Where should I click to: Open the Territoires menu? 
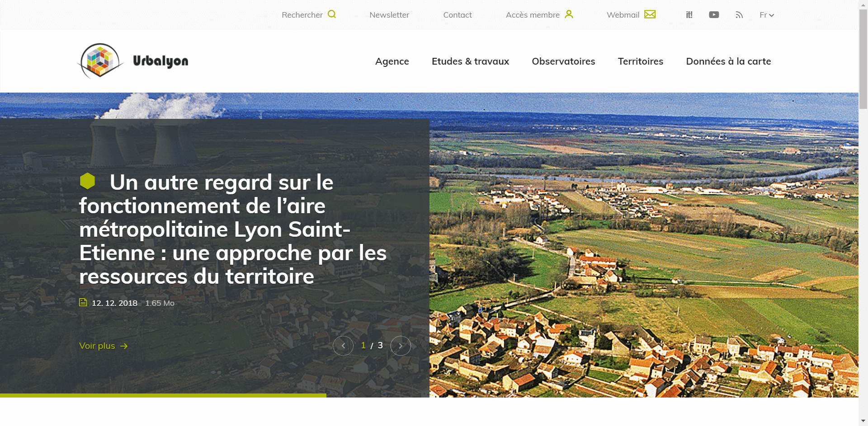click(x=641, y=61)
